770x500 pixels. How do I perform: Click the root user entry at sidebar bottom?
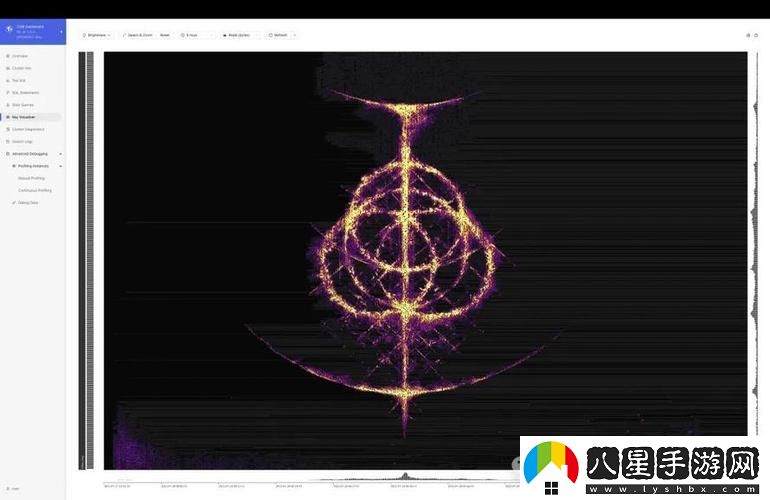tap(13, 489)
